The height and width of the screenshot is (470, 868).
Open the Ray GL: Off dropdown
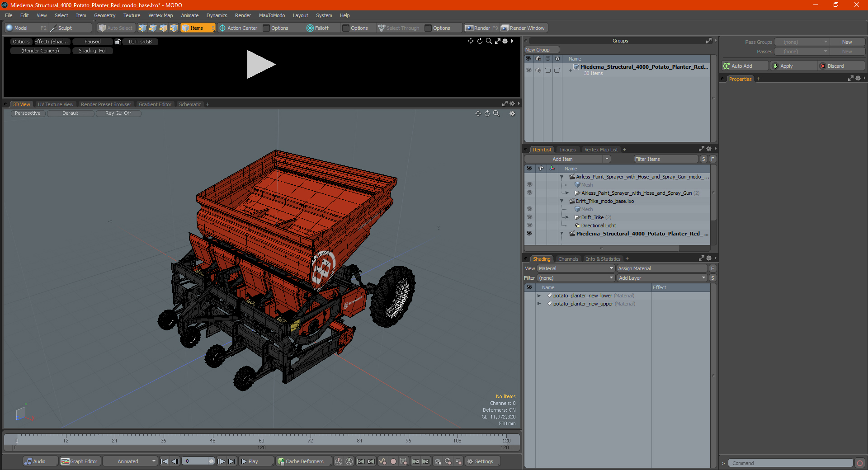(118, 113)
